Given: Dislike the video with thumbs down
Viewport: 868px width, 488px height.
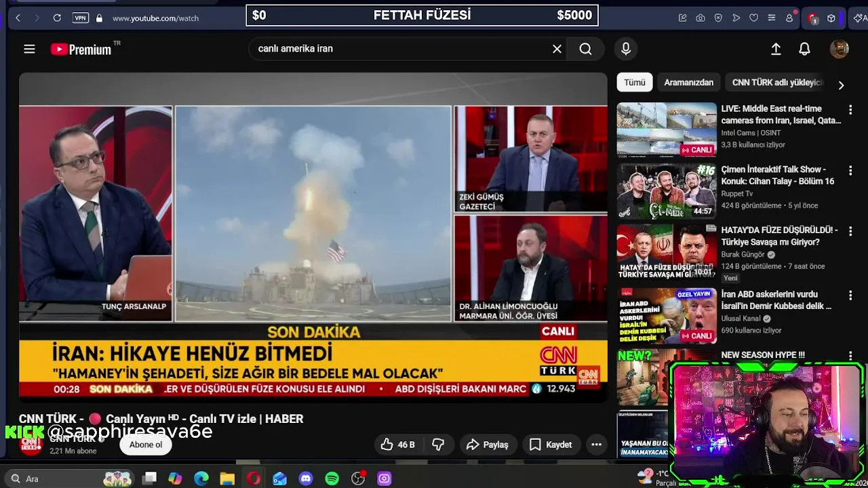Looking at the screenshot, I should pyautogui.click(x=438, y=445).
